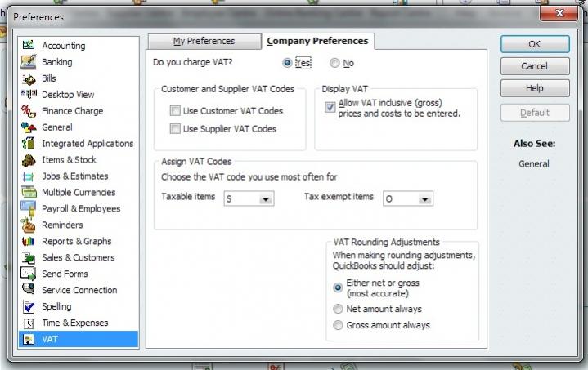588x370 pixels.
Task: Open the Tax exempt items dropdown
Action: point(424,198)
